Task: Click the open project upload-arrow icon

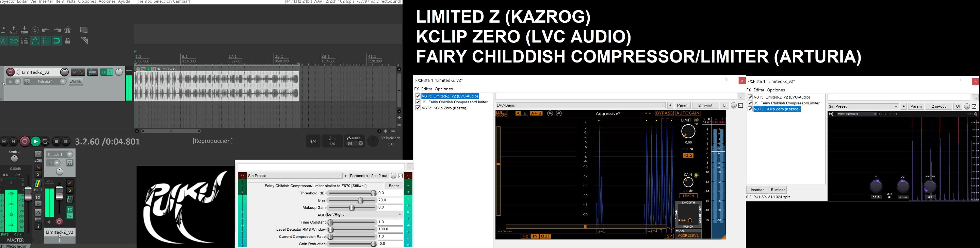Action: [14, 30]
